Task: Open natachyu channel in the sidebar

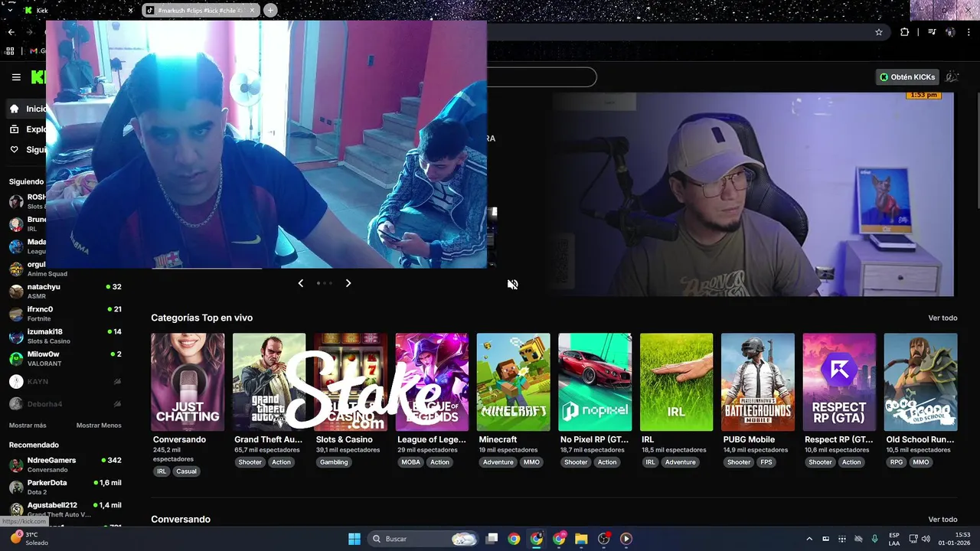Action: tap(65, 291)
